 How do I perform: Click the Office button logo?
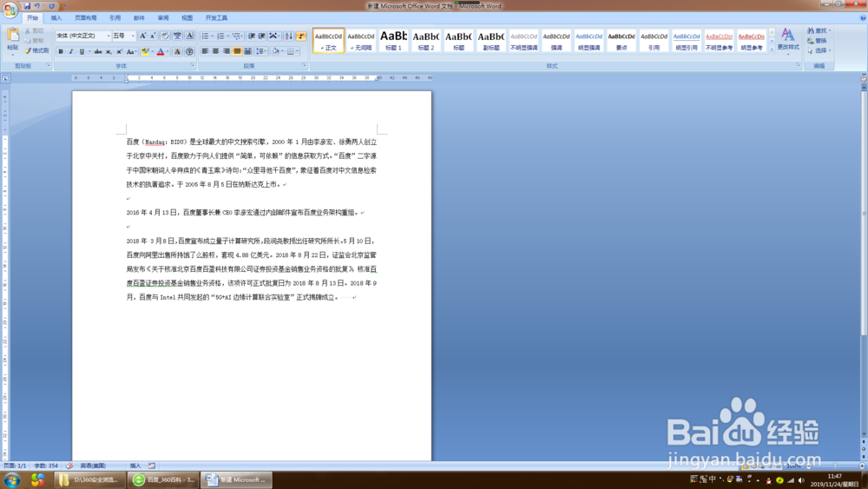10,10
